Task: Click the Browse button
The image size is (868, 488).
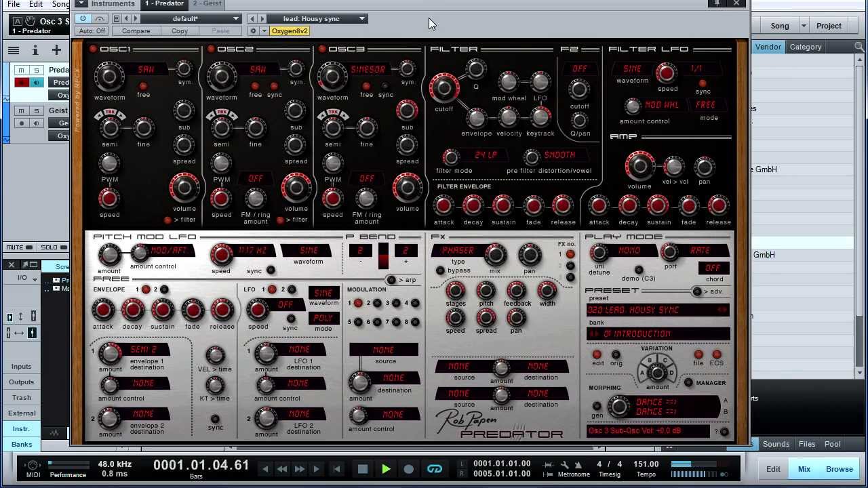Action: (840, 469)
